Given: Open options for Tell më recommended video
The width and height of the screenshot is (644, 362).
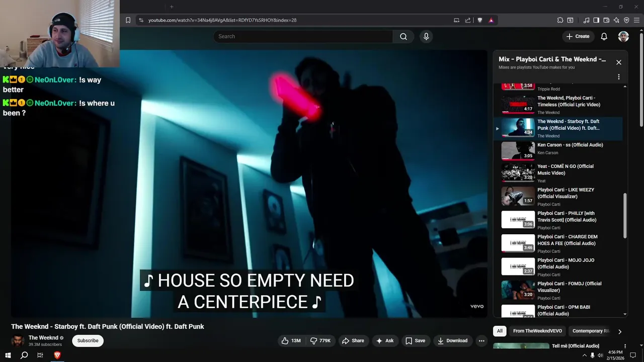Looking at the screenshot, I should point(625,346).
